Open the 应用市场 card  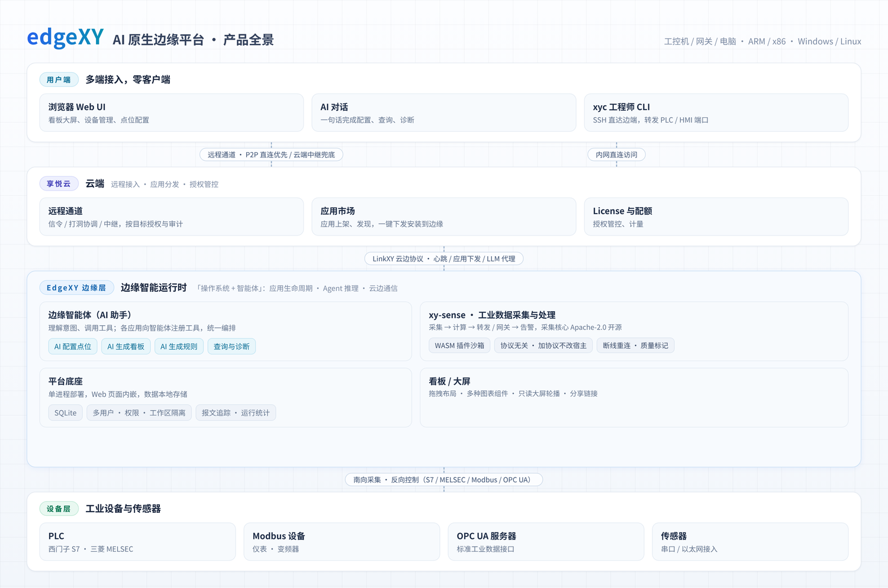(444, 217)
